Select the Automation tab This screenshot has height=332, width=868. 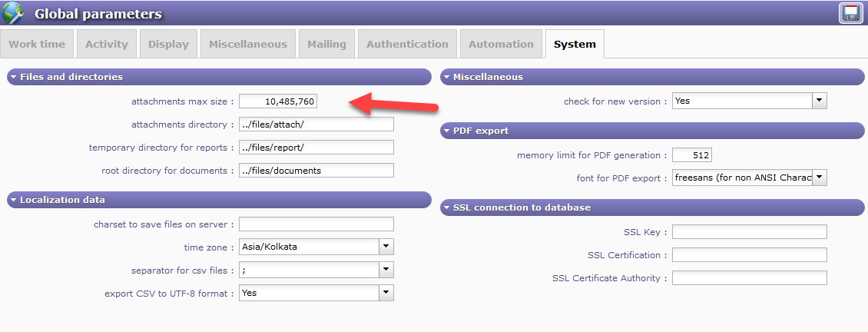click(501, 44)
